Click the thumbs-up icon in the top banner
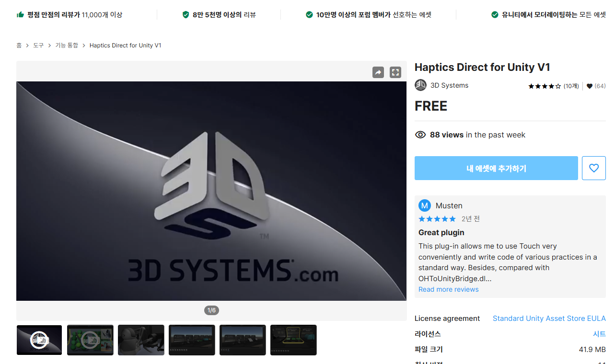Viewport: 615px width, 364px height. point(20,14)
